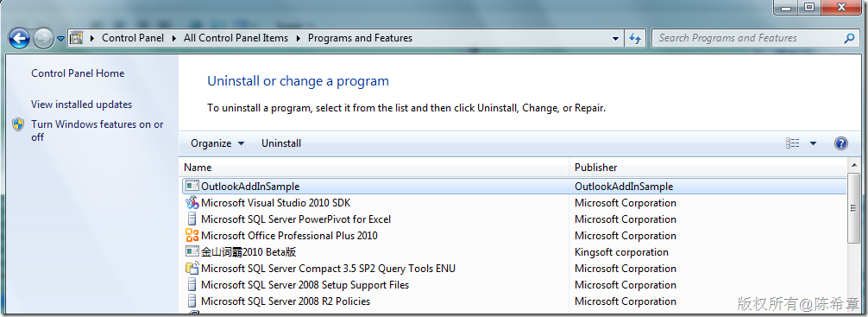868x317 pixels.
Task: Click the Visual Studio 2010 SDK icon
Action: (x=192, y=203)
